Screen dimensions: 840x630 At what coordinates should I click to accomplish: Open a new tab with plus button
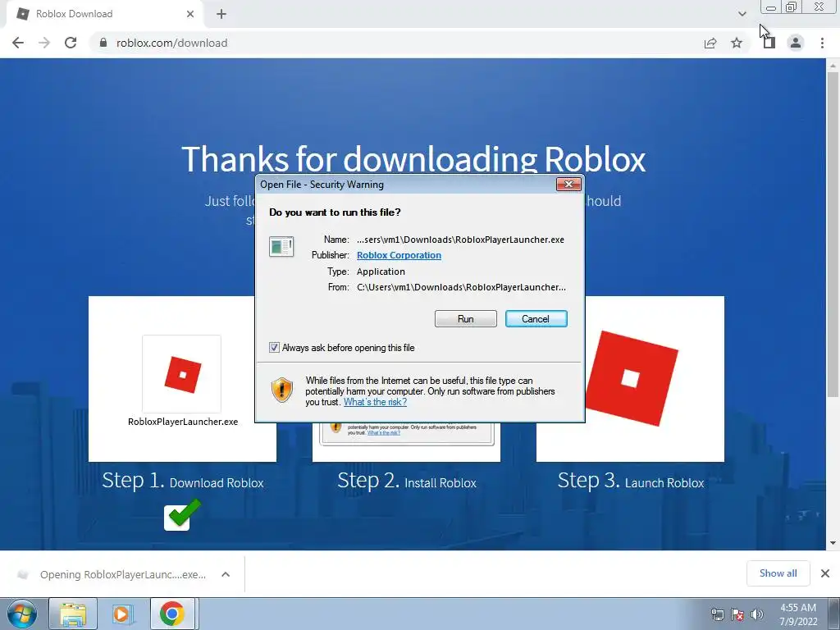coord(221,14)
